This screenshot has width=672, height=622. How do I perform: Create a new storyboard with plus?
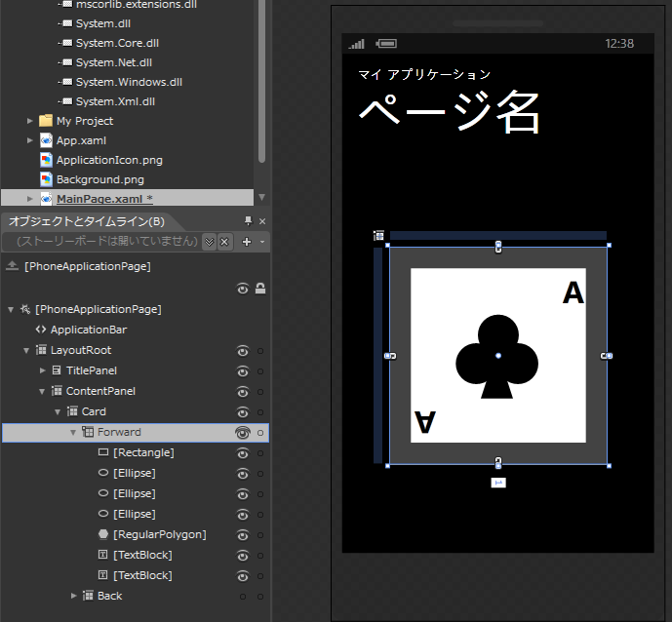(247, 242)
